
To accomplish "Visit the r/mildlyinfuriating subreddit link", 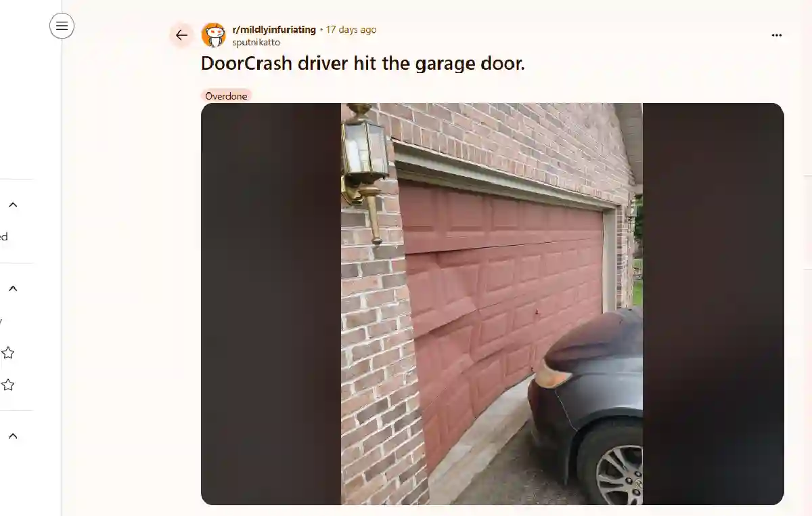I will pos(274,30).
